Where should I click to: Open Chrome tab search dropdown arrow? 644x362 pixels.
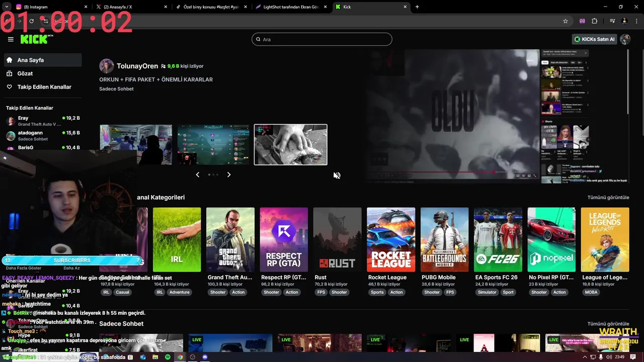tap(7, 7)
